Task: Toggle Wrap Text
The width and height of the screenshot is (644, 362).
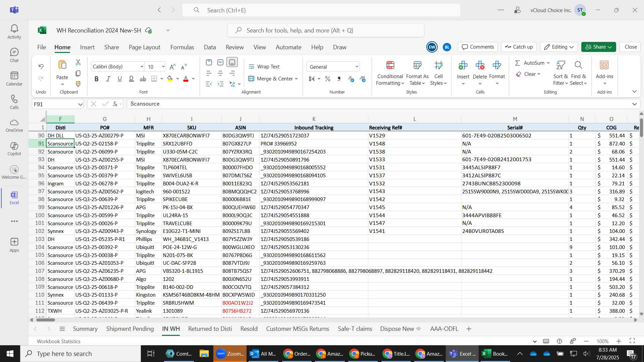Action: pos(264,67)
